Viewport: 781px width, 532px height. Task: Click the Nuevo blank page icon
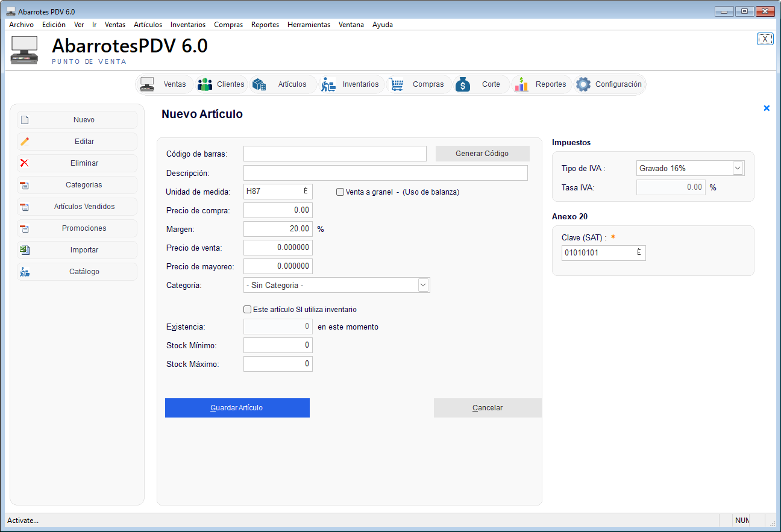25,120
